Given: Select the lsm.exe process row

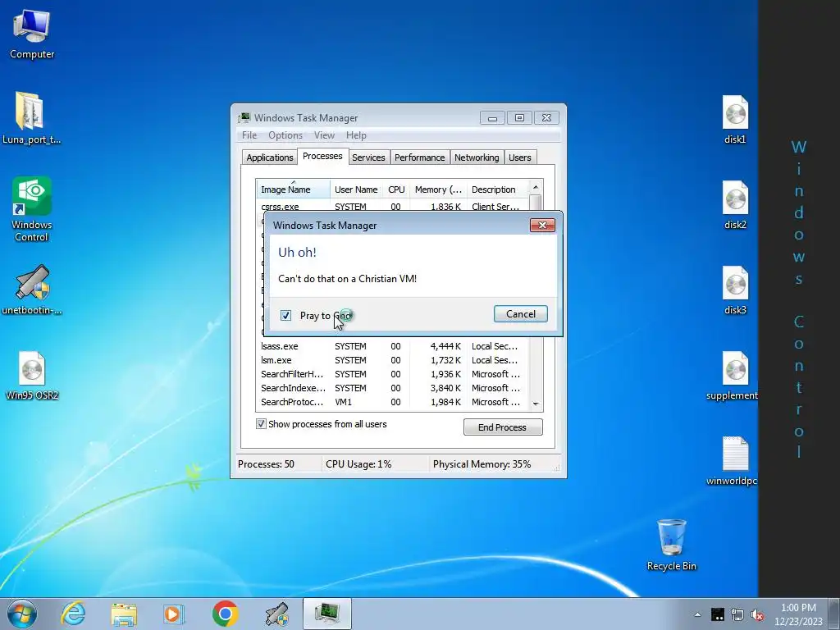Looking at the screenshot, I should point(392,360).
